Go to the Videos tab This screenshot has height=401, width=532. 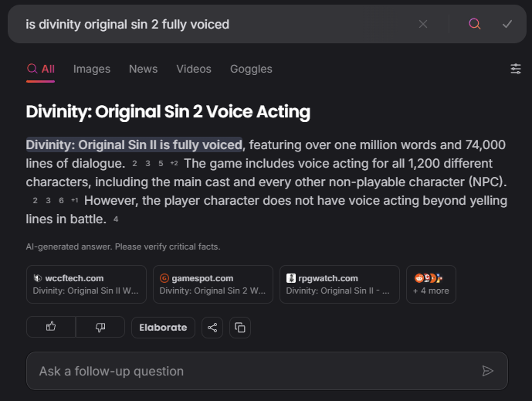193,69
